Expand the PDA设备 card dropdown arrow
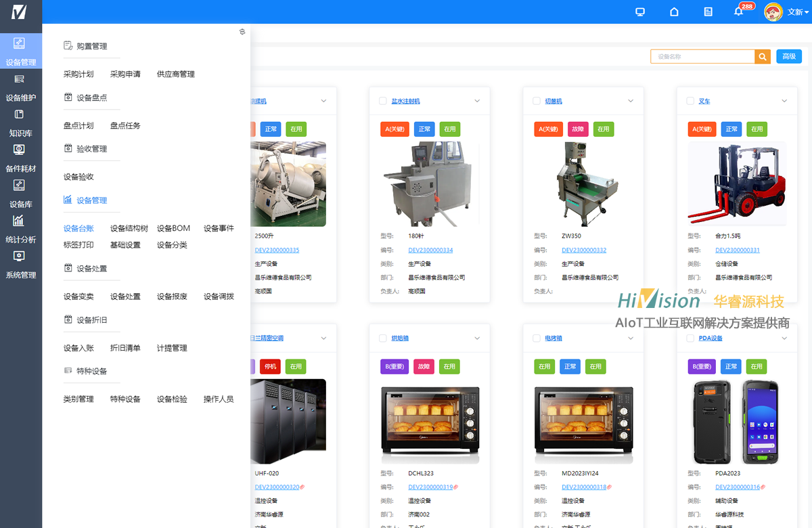The image size is (812, 528). [784, 338]
